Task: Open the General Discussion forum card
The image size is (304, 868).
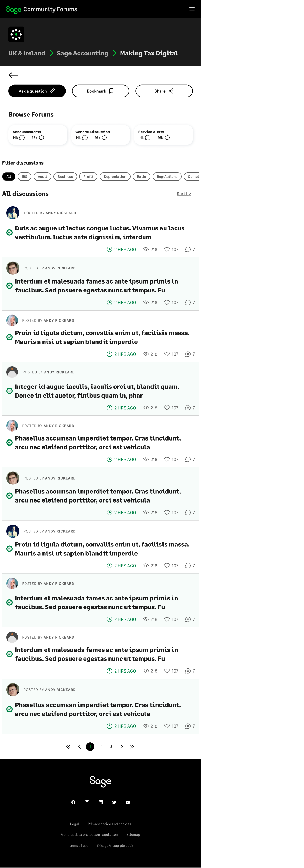Action: [101, 135]
